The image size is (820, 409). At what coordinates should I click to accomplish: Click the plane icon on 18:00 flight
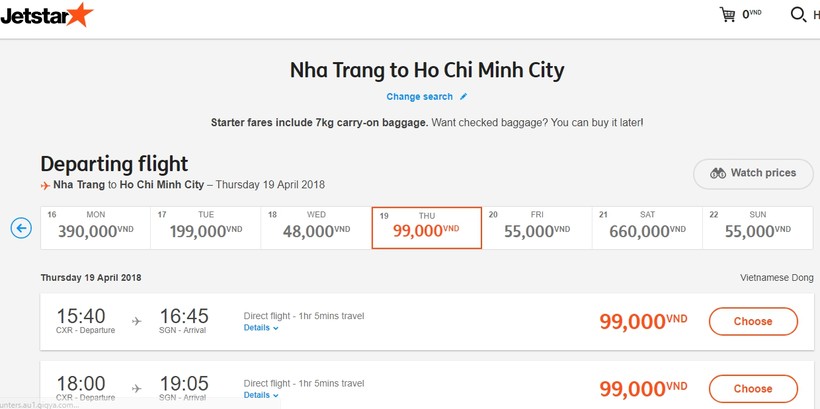coord(137,388)
